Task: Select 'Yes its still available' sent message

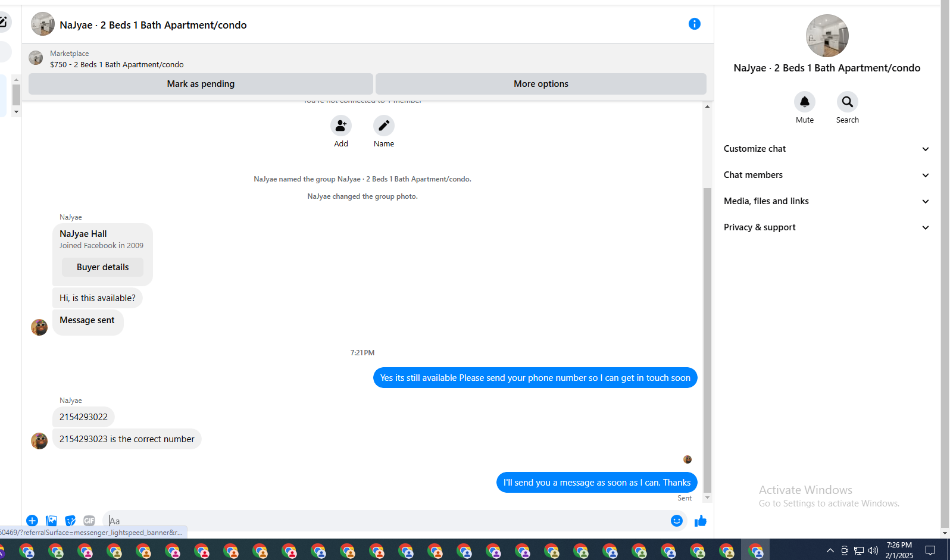Action: (535, 378)
